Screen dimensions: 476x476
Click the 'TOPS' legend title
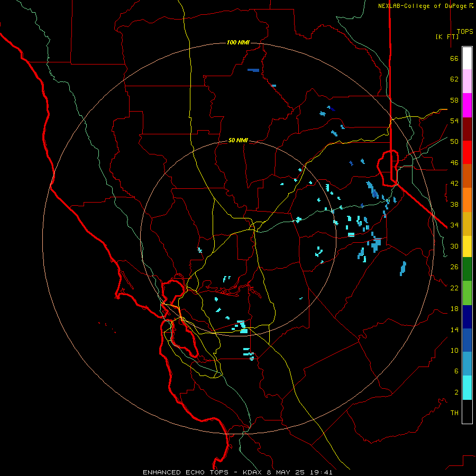pyautogui.click(x=465, y=32)
